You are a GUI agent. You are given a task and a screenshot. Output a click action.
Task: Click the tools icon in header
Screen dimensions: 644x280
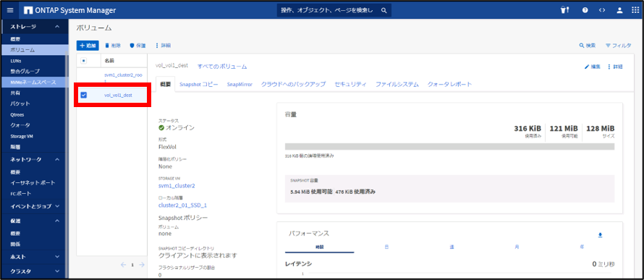pyautogui.click(x=564, y=10)
